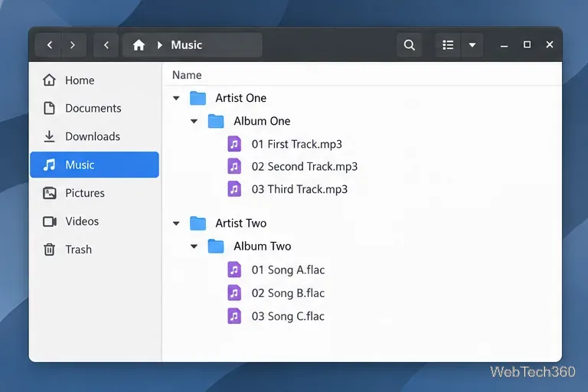
Task: Go forward with the right arrow
Action: point(73,45)
